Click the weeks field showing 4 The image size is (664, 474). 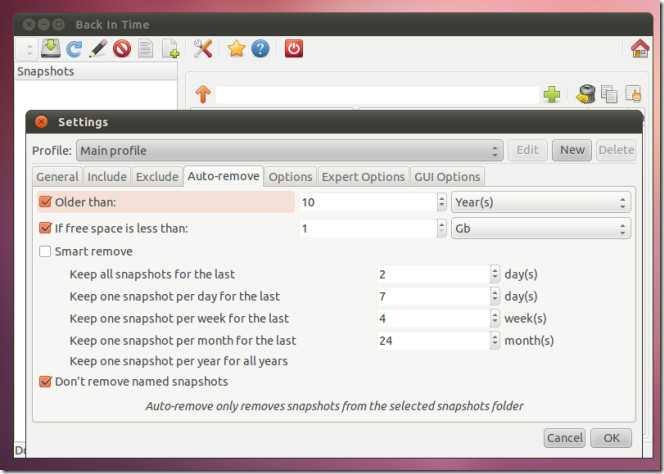tap(434, 318)
